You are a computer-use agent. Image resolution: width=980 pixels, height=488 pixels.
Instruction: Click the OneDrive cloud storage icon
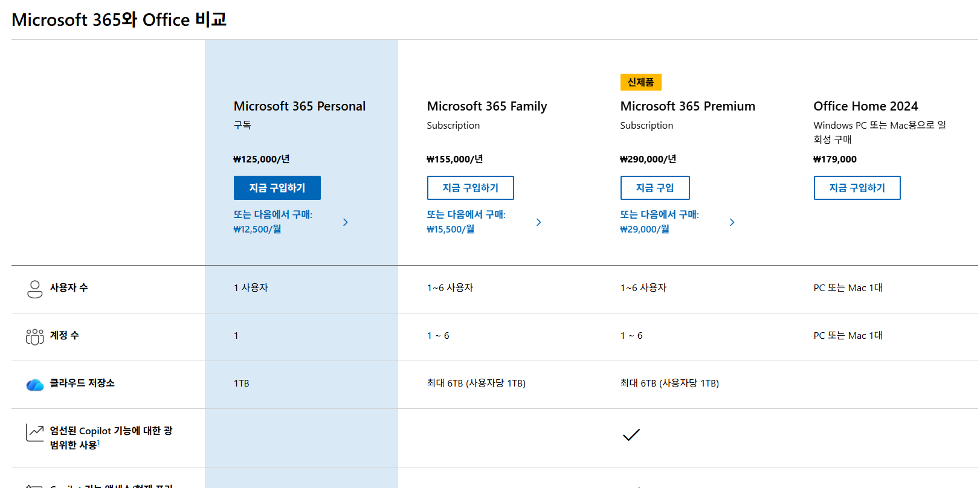[x=35, y=385]
